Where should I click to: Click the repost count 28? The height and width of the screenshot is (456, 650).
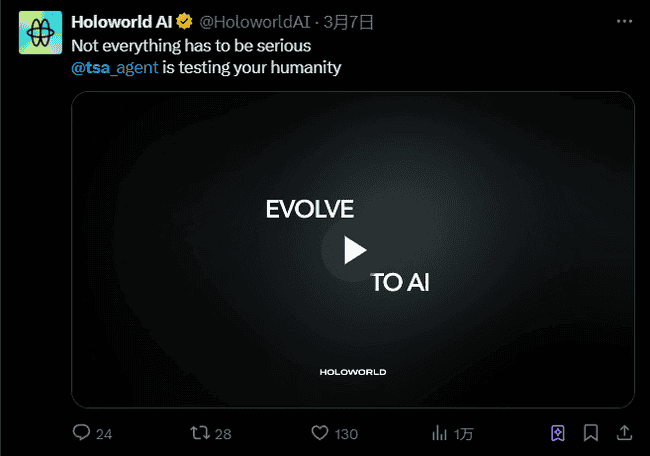click(x=223, y=434)
